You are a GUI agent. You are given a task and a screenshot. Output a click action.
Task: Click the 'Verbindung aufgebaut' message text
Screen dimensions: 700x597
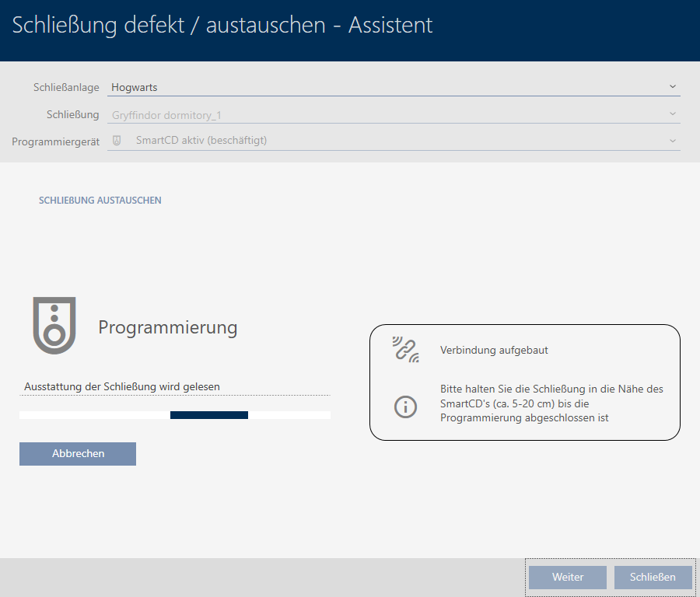coord(494,351)
